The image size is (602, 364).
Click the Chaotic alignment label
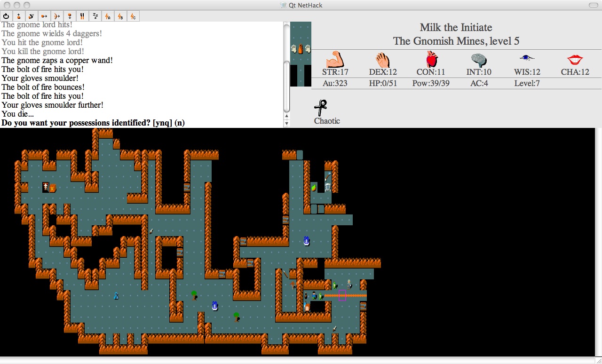(327, 121)
